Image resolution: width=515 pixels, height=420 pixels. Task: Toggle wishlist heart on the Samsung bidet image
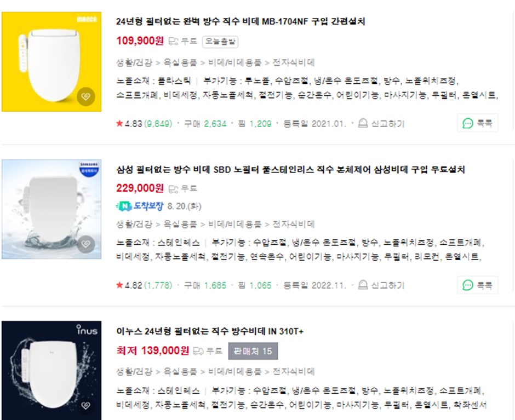point(85,244)
